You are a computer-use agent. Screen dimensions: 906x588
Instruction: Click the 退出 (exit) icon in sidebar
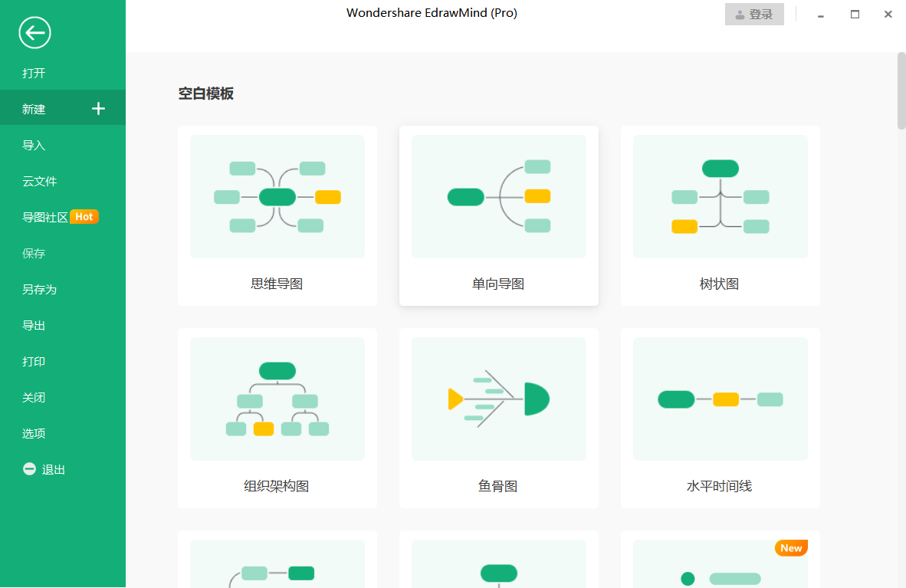pos(28,468)
